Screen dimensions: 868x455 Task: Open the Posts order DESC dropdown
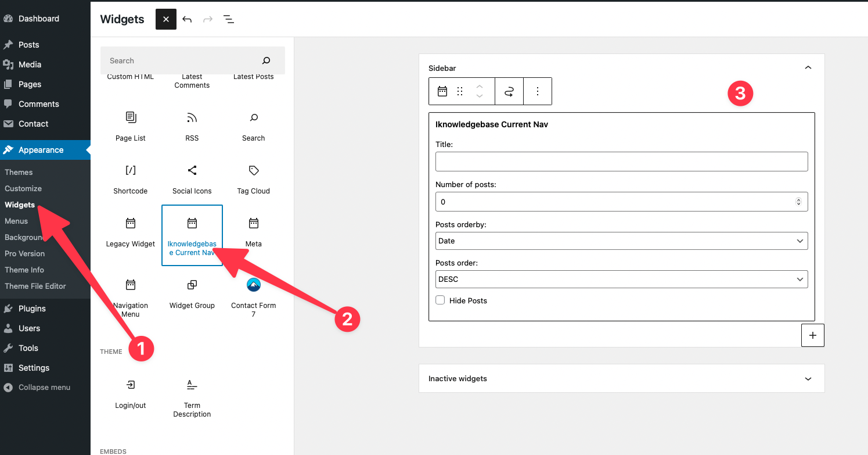coord(621,279)
